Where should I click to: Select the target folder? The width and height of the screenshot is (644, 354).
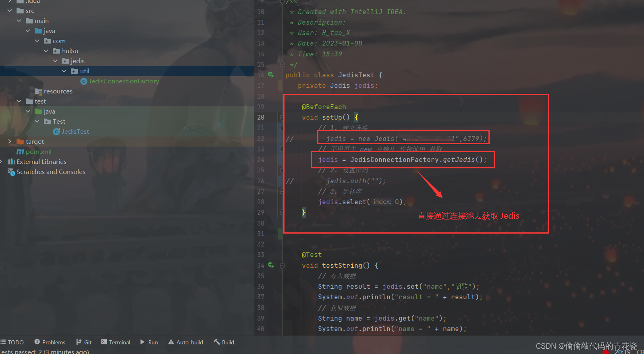[35, 142]
